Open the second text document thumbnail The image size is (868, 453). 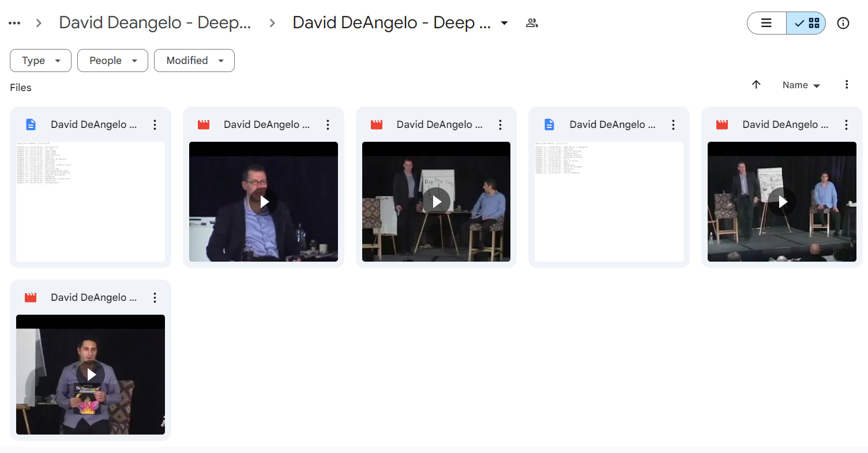click(x=609, y=202)
